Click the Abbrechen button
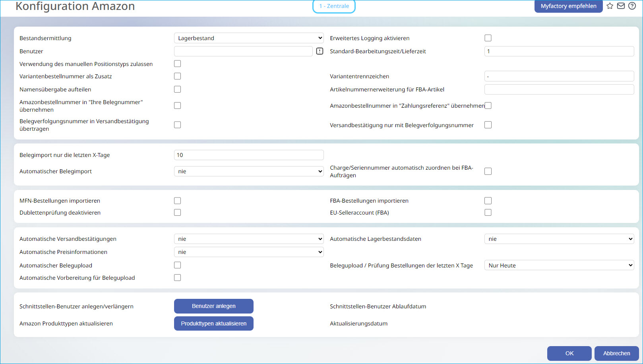The height and width of the screenshot is (364, 643). [617, 353]
